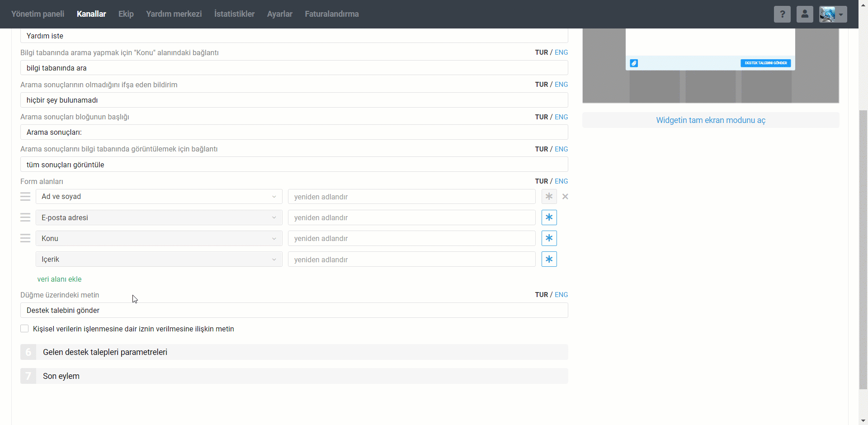Viewport: 868px width, 425px height.
Task: Click the help question mark icon
Action: click(782, 14)
